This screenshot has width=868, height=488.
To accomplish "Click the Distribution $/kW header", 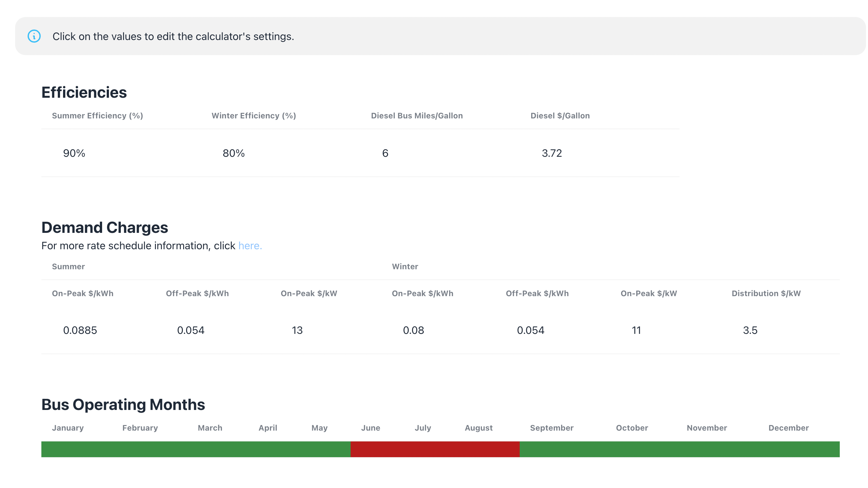I will point(766,294).
